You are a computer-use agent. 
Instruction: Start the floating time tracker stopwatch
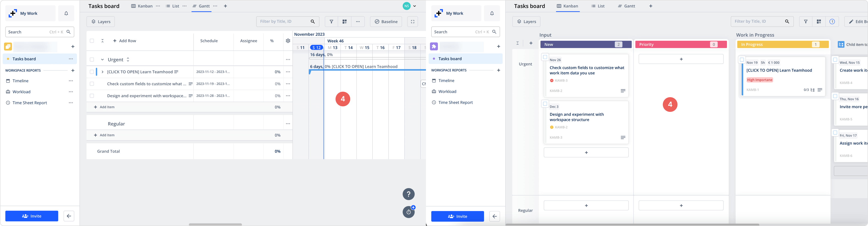coord(408,212)
